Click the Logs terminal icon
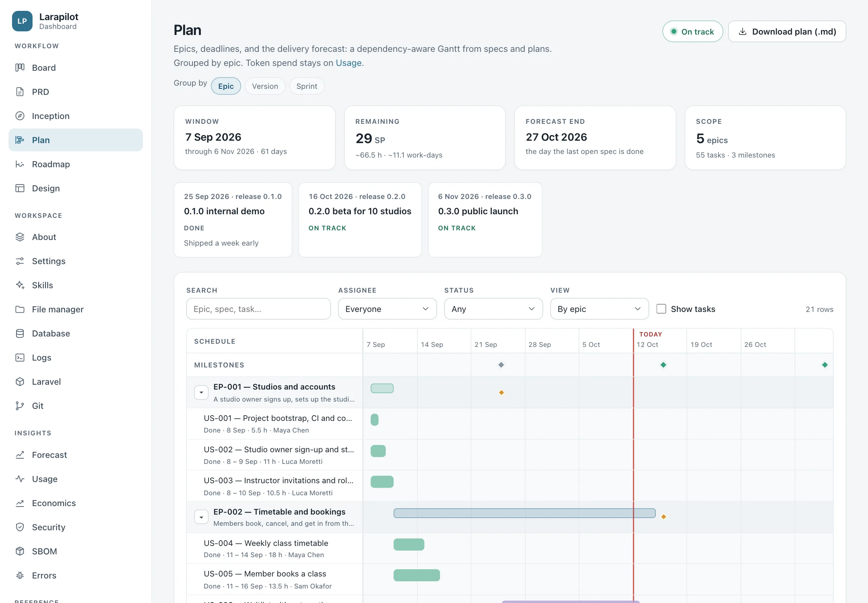The height and width of the screenshot is (603, 868). tap(20, 357)
